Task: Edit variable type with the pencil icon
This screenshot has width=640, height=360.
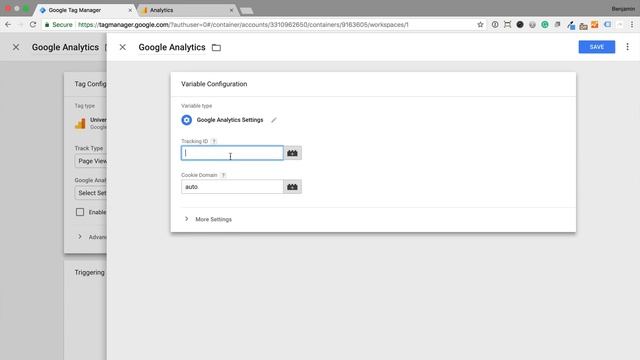Action: pyautogui.click(x=274, y=120)
